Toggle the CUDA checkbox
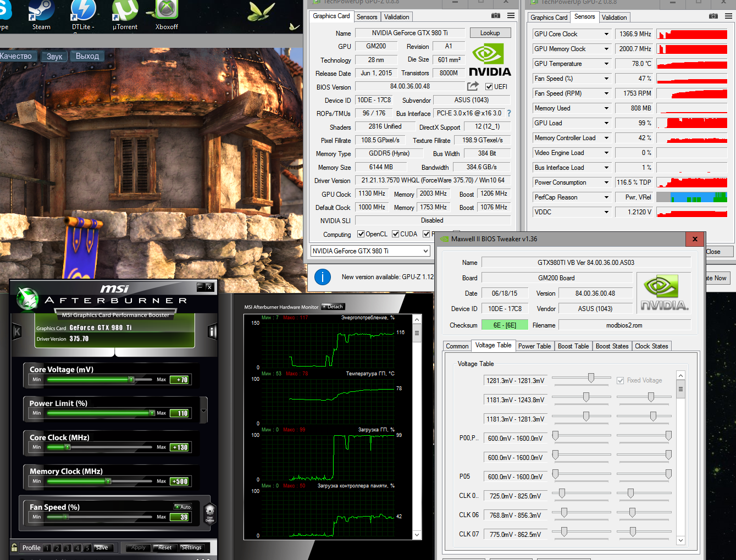736x560 pixels. tap(396, 234)
